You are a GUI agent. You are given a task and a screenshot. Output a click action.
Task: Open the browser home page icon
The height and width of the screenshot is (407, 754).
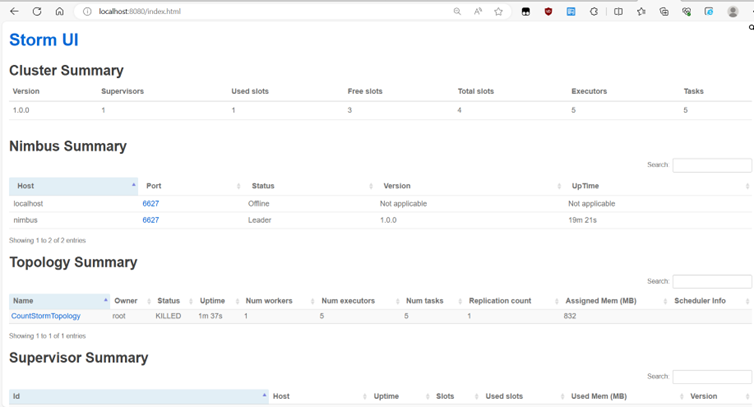(59, 11)
